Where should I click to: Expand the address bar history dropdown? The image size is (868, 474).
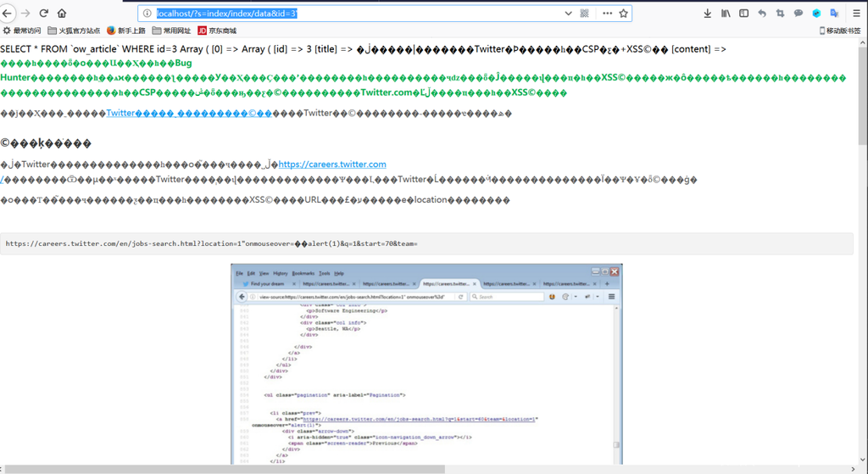(x=568, y=14)
